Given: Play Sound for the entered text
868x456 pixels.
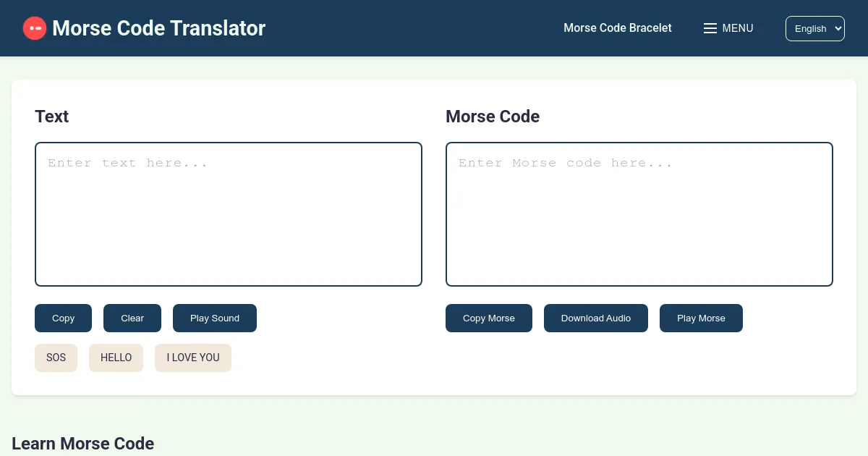Looking at the screenshot, I should (214, 318).
